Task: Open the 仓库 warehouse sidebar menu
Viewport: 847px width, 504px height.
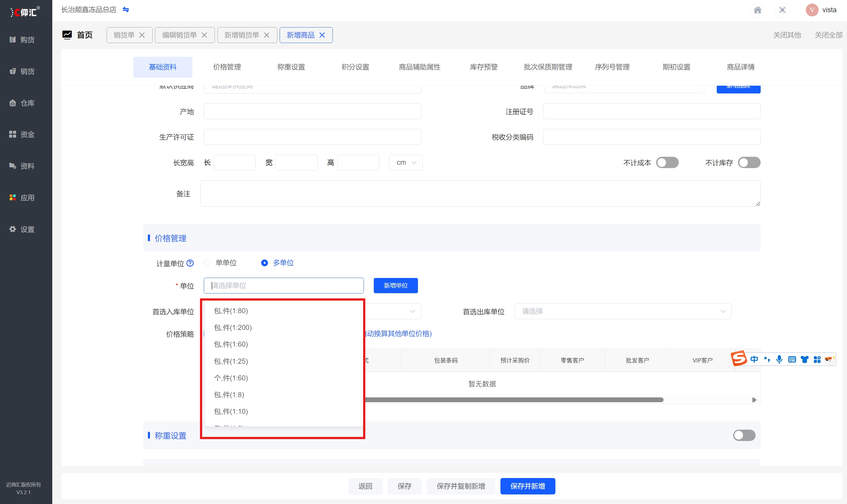Action: click(x=22, y=103)
